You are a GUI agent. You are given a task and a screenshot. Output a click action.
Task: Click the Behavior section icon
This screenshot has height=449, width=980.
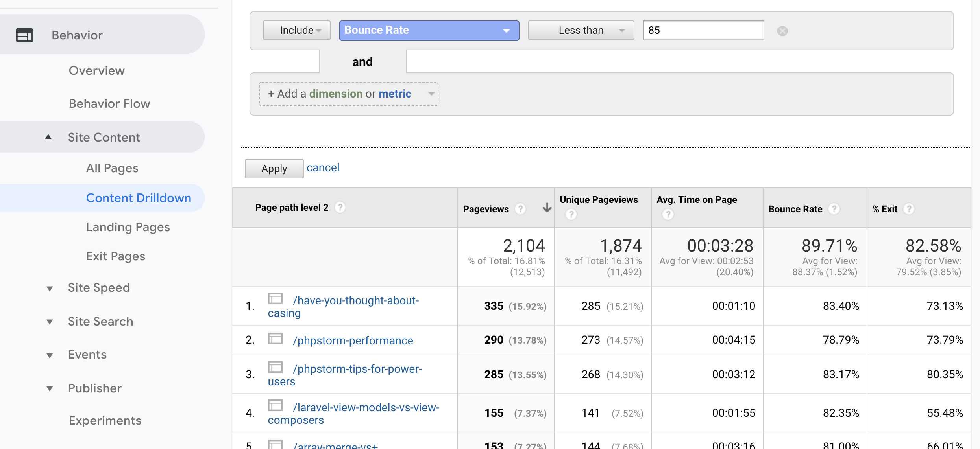[x=24, y=35]
